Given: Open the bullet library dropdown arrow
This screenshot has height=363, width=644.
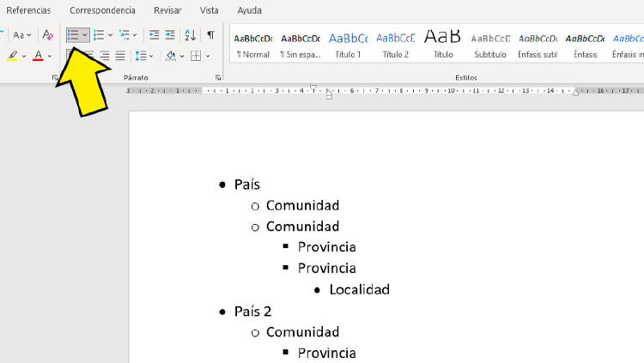Looking at the screenshot, I should point(85,35).
